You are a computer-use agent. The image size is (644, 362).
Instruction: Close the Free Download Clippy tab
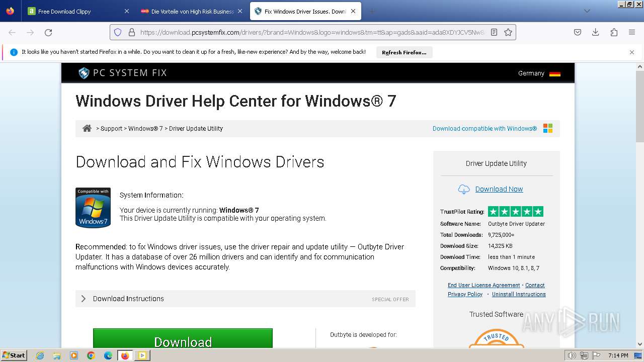[x=127, y=11]
